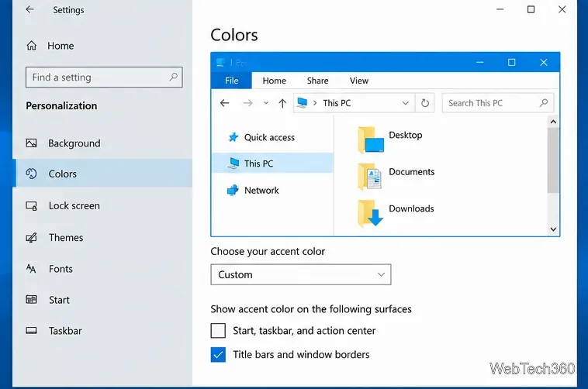The image size is (588, 389).
Task: Click the File tab in preview window
Action: coord(231,81)
